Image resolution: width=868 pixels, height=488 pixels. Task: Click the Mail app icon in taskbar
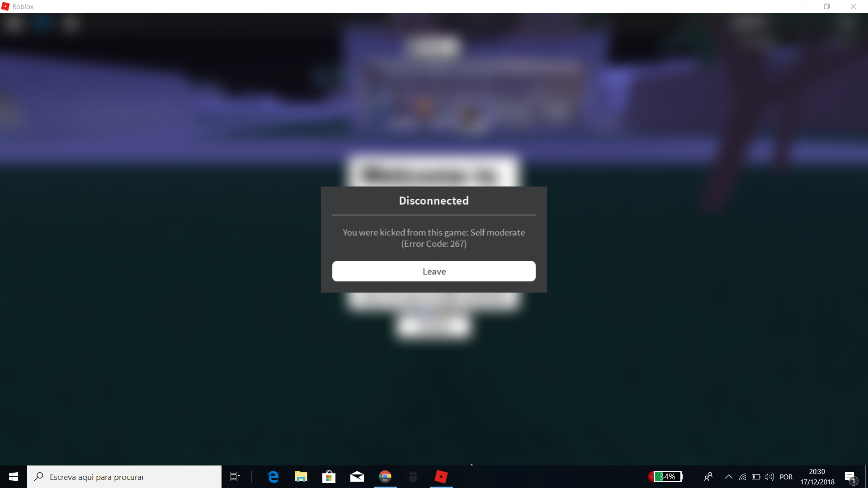(357, 476)
